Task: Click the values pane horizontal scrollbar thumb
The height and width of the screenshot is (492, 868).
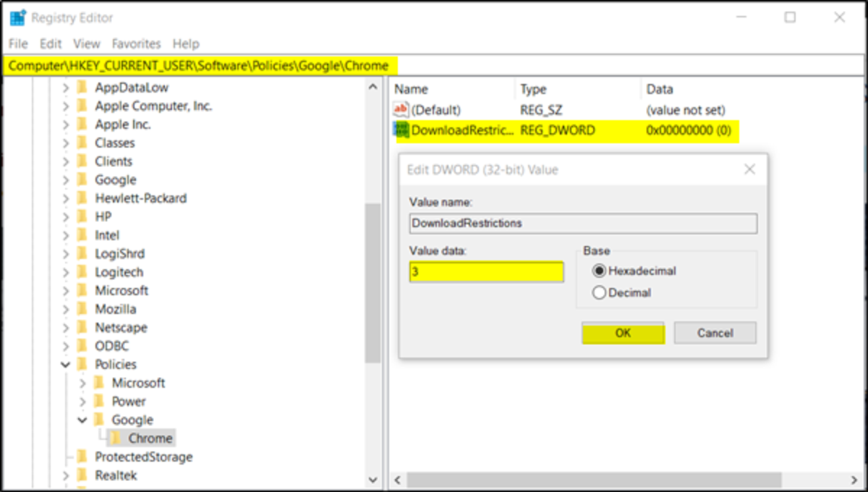Action: [x=594, y=480]
